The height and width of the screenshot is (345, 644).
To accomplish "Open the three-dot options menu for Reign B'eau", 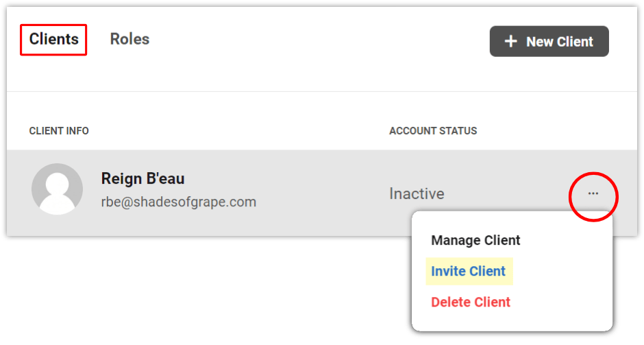I will 593,193.
